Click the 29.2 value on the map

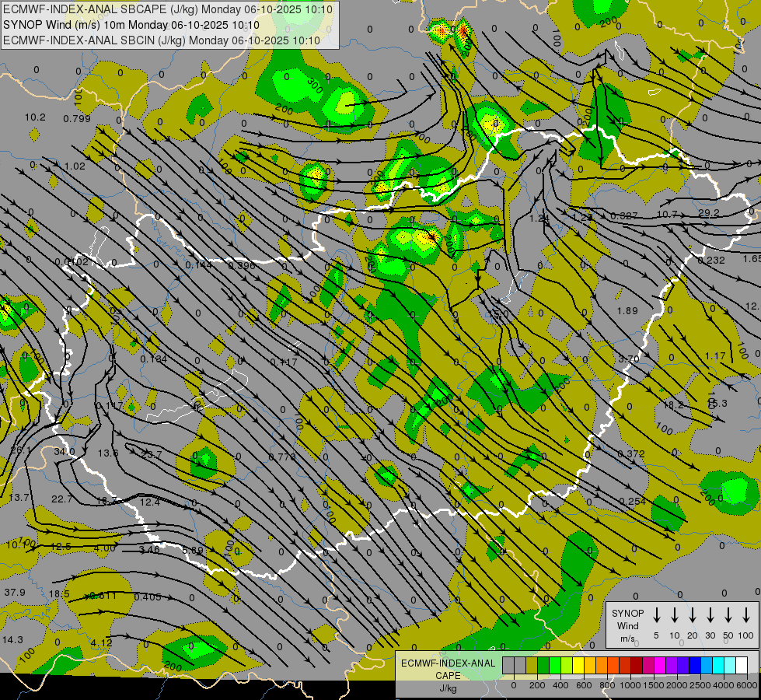tap(709, 213)
